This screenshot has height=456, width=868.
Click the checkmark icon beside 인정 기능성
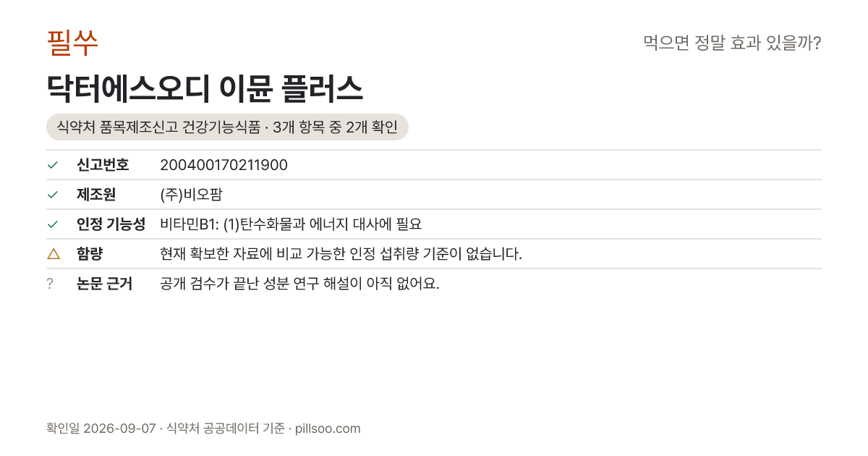click(52, 224)
